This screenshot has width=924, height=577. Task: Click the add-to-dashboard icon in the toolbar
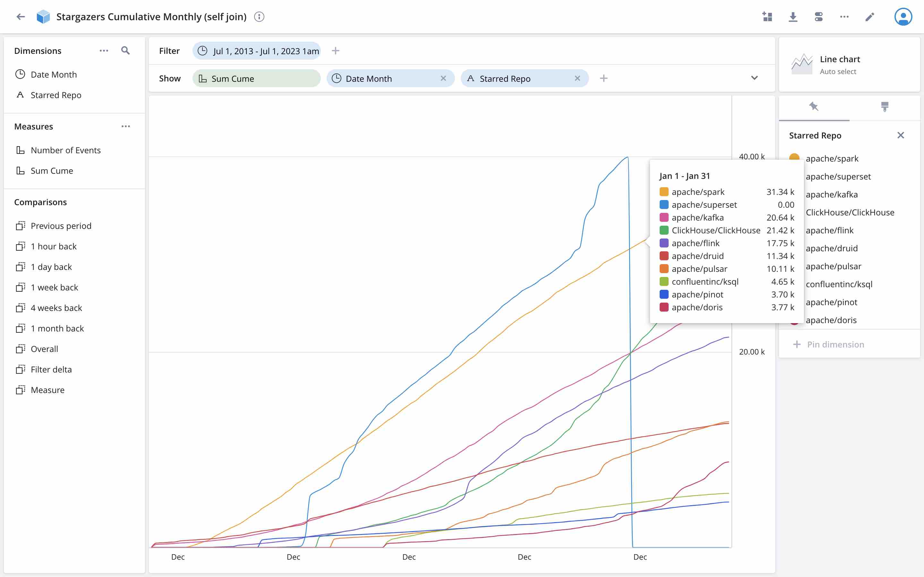[x=767, y=16]
